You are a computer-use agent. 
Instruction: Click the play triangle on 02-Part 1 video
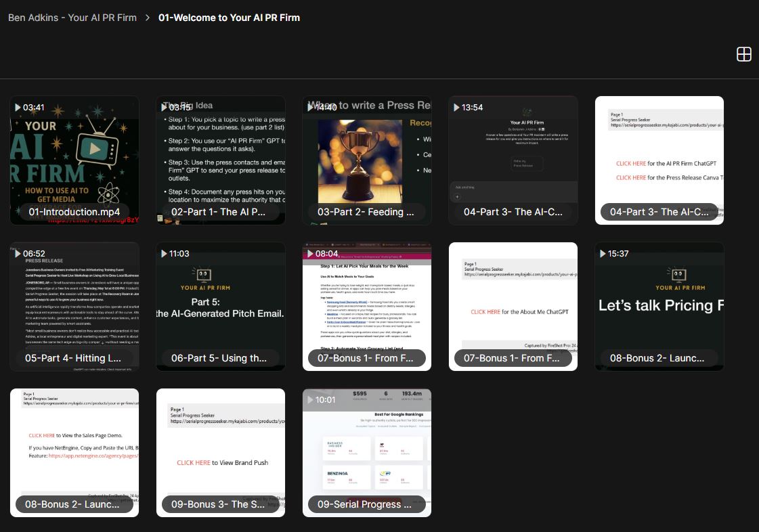click(164, 106)
